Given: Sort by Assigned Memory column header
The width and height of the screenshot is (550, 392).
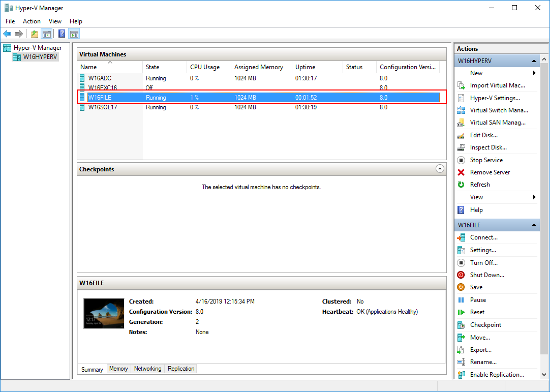Looking at the screenshot, I should (x=262, y=67).
